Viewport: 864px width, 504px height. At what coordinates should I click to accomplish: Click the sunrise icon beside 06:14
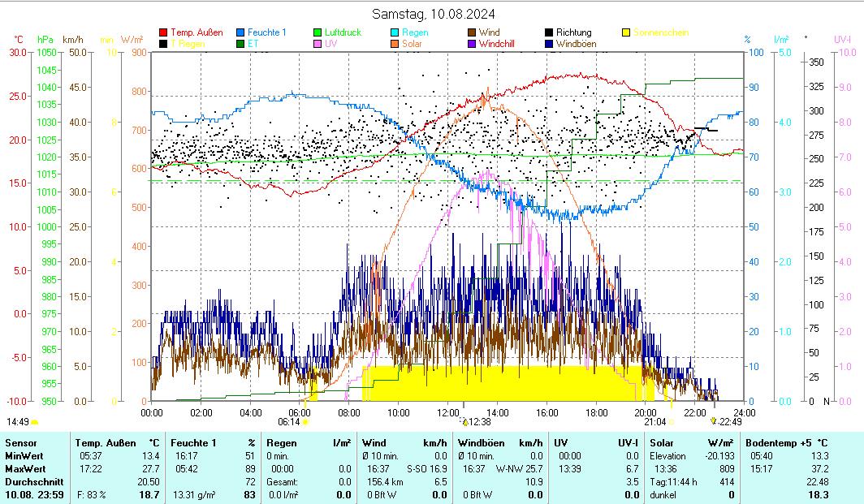click(306, 422)
